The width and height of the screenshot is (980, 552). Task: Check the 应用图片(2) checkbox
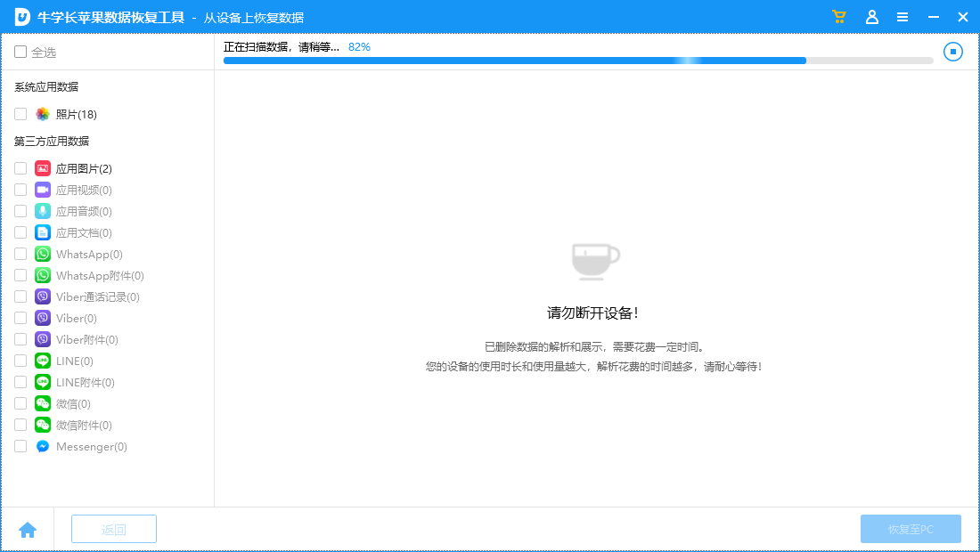pyautogui.click(x=20, y=168)
